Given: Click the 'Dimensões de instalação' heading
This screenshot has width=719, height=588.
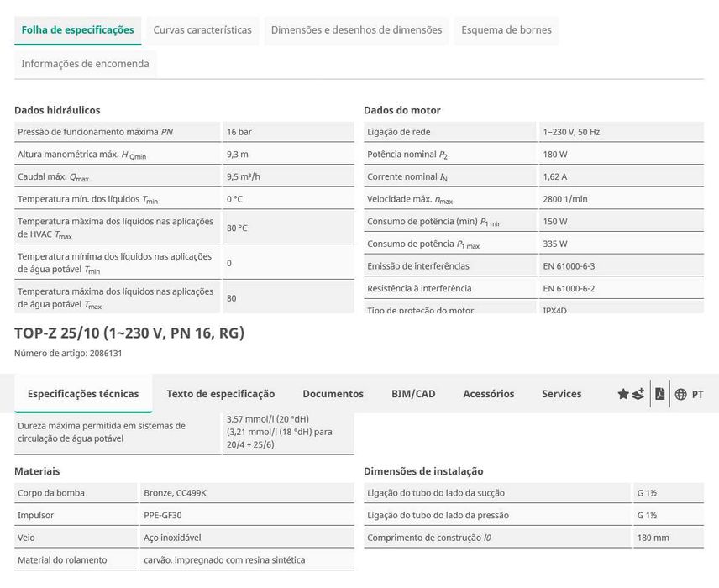Looking at the screenshot, I should [x=423, y=471].
